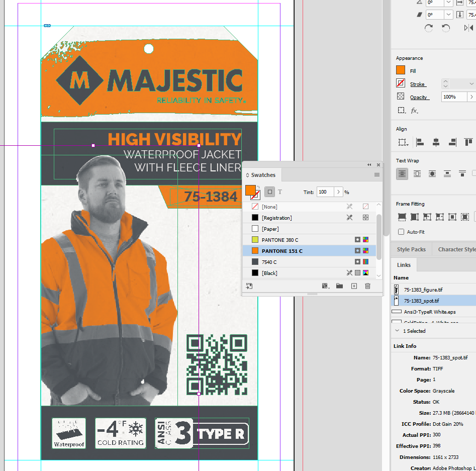Flip selection horizontally
The height and width of the screenshot is (471, 476).
468,28
